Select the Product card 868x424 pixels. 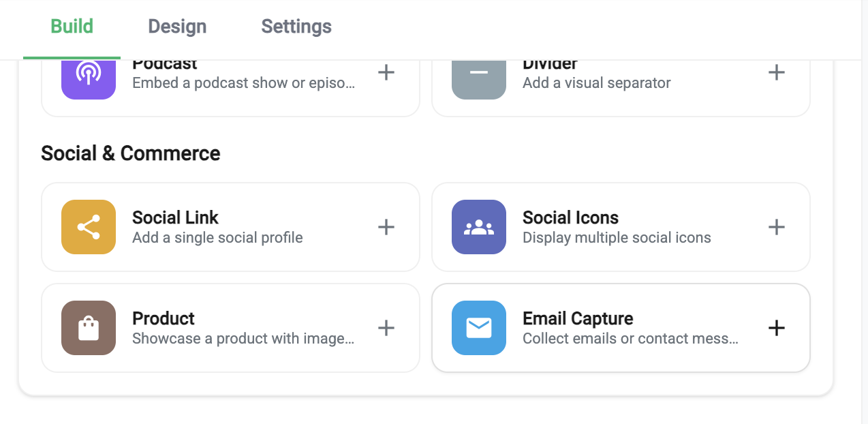tap(230, 328)
